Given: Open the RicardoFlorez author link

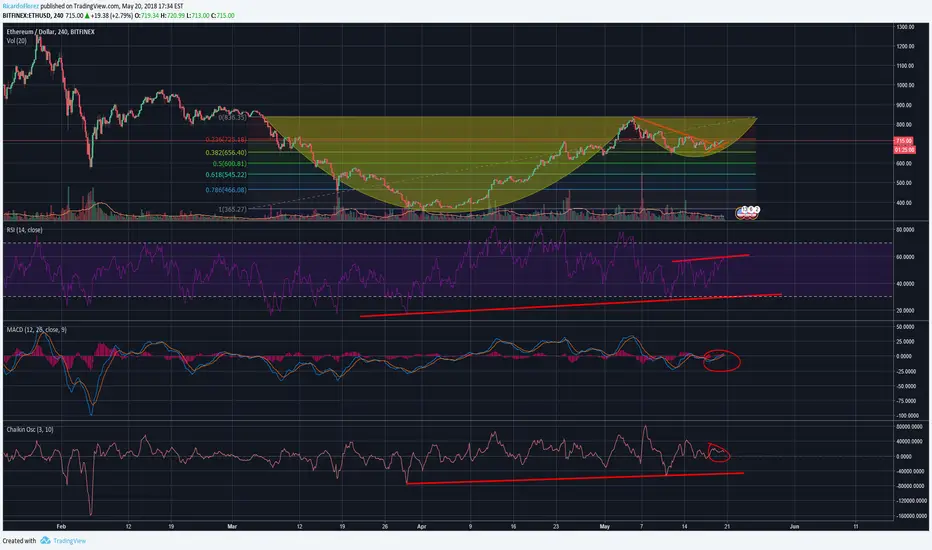Looking at the screenshot, I should pyautogui.click(x=21, y=6).
